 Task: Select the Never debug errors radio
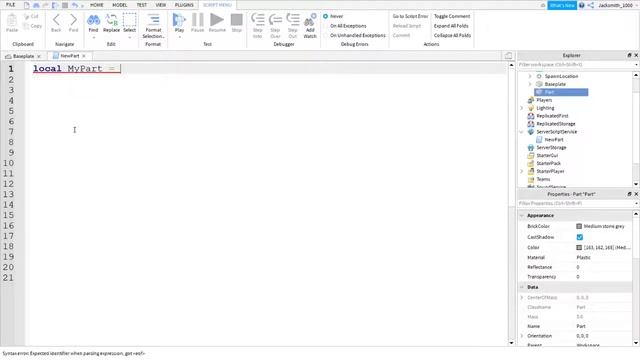pyautogui.click(x=326, y=16)
